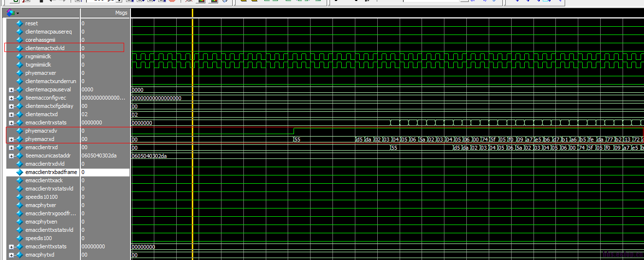Click the diamond icon beside emacclienttxack
The height and width of the screenshot is (260, 644).
[19, 180]
